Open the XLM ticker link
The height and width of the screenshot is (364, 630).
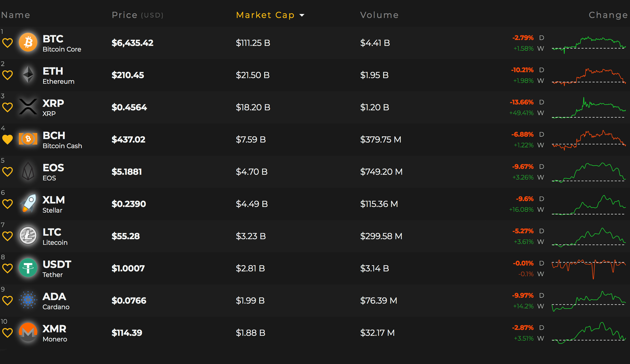tap(54, 200)
